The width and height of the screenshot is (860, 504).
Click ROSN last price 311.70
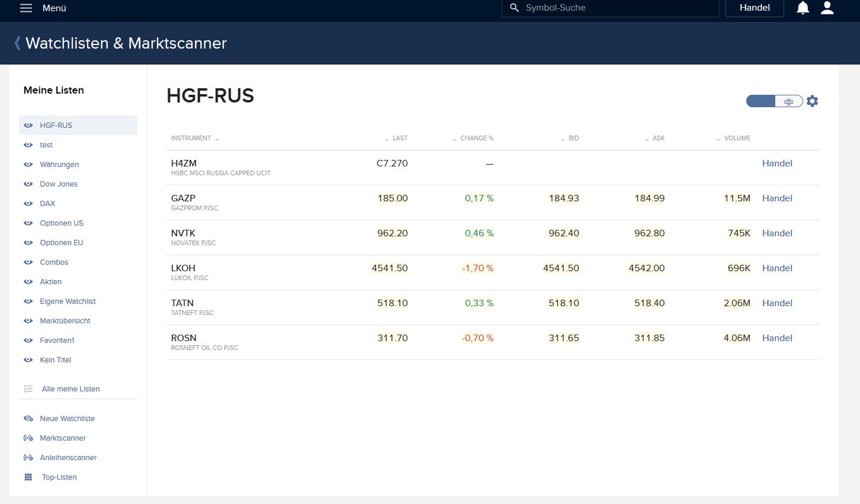(x=393, y=338)
